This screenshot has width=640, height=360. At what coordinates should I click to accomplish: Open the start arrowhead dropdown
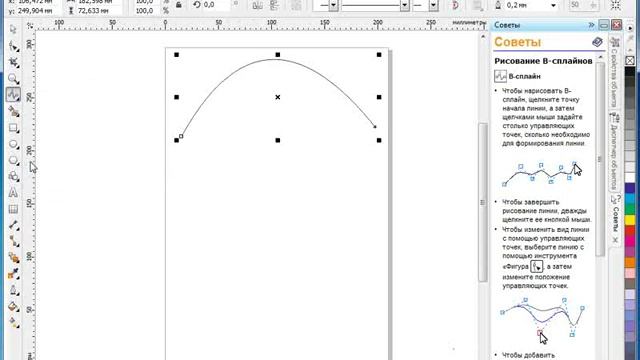333,5
